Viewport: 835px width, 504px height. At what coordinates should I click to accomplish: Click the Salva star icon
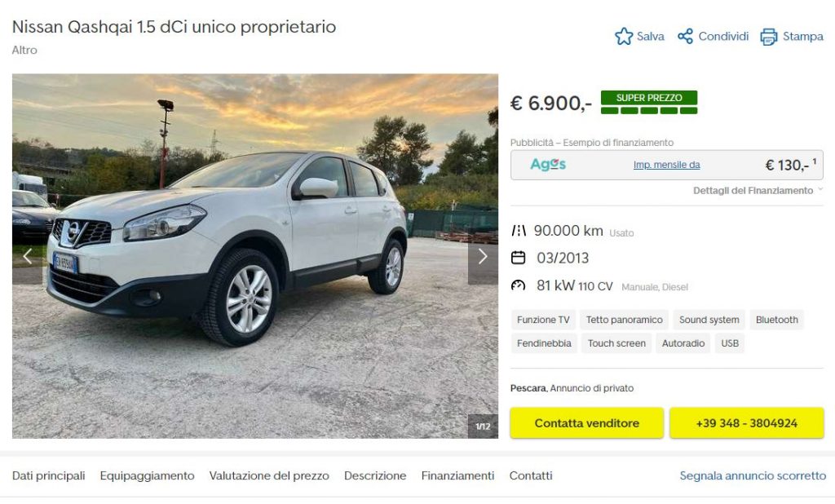click(624, 36)
